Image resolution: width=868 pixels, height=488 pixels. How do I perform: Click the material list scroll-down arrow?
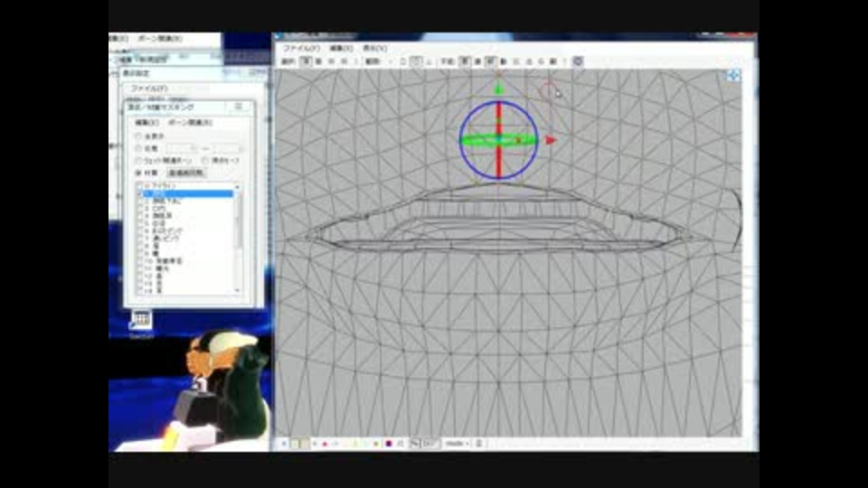coord(238,290)
